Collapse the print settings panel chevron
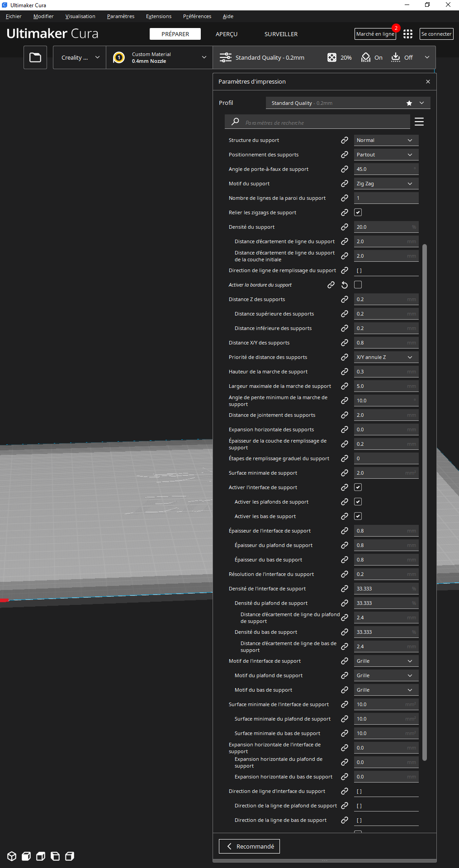 (427, 57)
